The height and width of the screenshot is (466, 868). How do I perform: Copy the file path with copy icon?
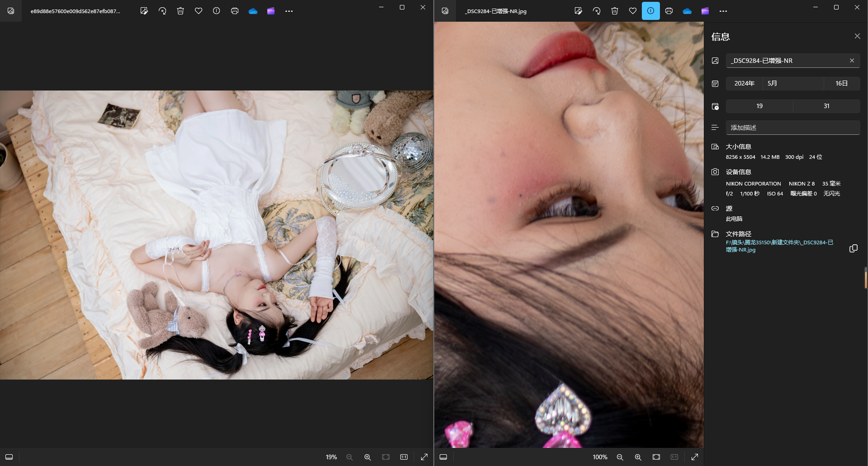click(853, 248)
